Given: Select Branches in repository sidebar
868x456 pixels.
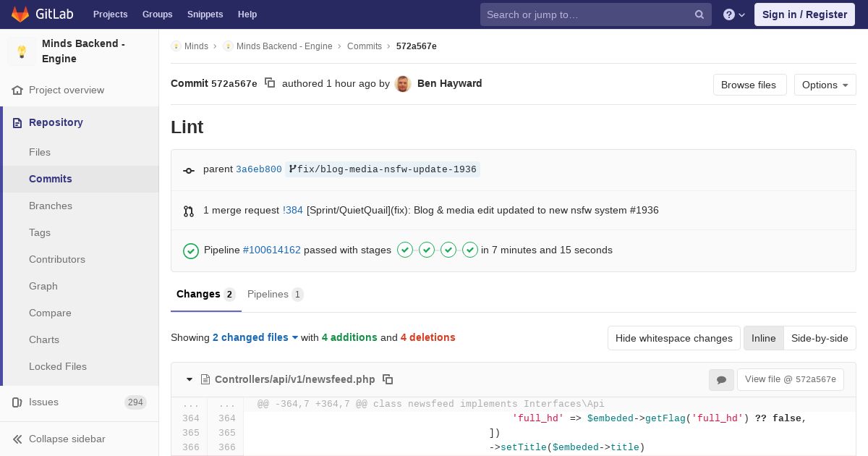Looking at the screenshot, I should (x=51, y=206).
